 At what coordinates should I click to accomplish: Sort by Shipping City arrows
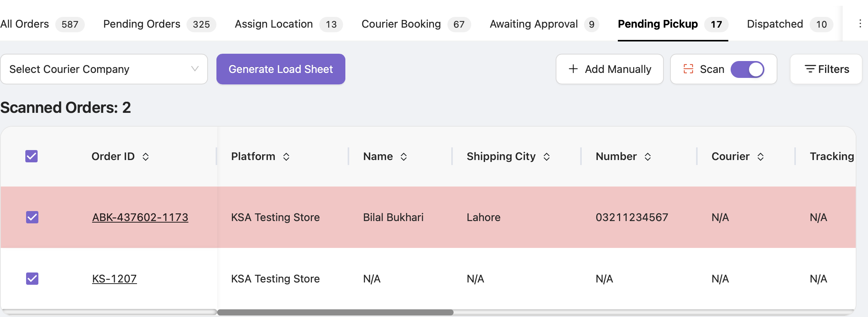coord(547,157)
